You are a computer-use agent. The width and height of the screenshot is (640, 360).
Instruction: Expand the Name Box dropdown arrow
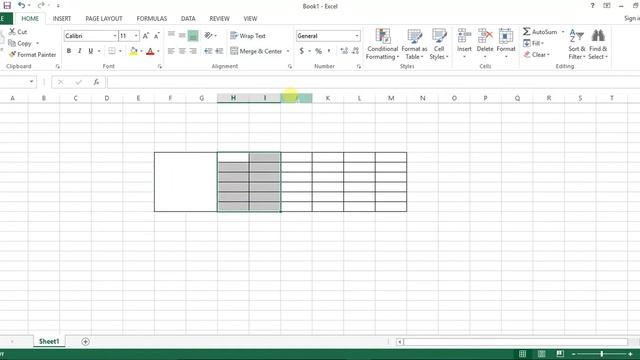click(x=31, y=82)
